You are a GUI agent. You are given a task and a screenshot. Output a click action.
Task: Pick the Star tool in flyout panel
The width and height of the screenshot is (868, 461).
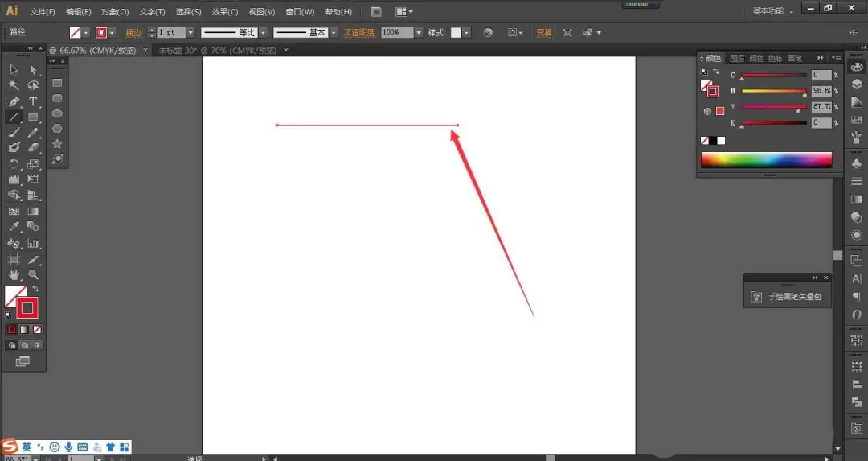57,144
